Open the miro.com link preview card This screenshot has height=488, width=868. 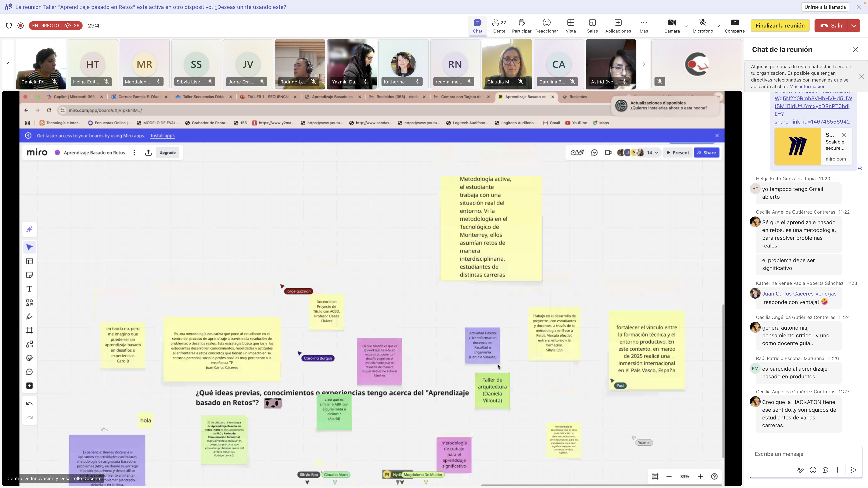coord(813,147)
